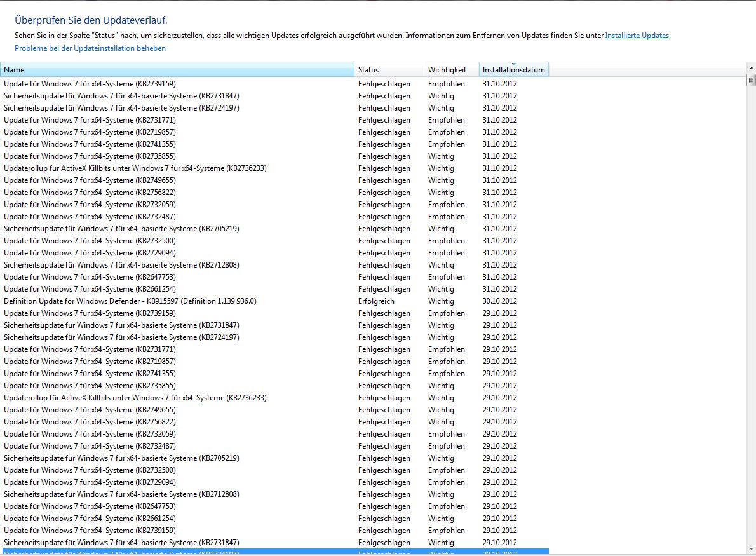Screen dimensions: 756x556
Task: Sort by the Status column header
Action: pos(389,69)
